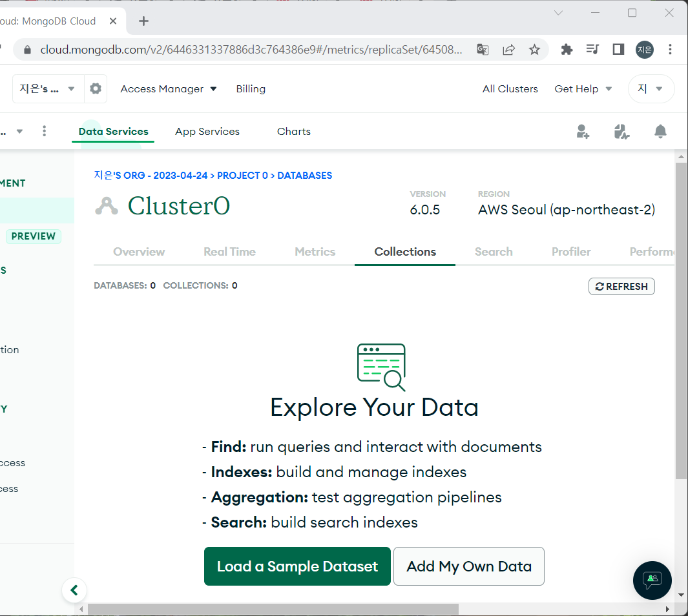Click Add My Own Data button

468,566
